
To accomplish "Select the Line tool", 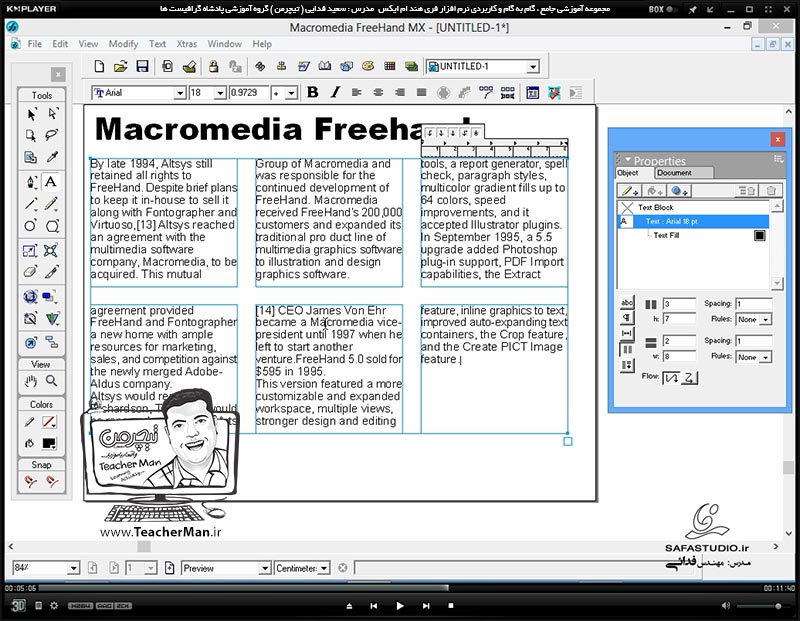I will point(31,204).
